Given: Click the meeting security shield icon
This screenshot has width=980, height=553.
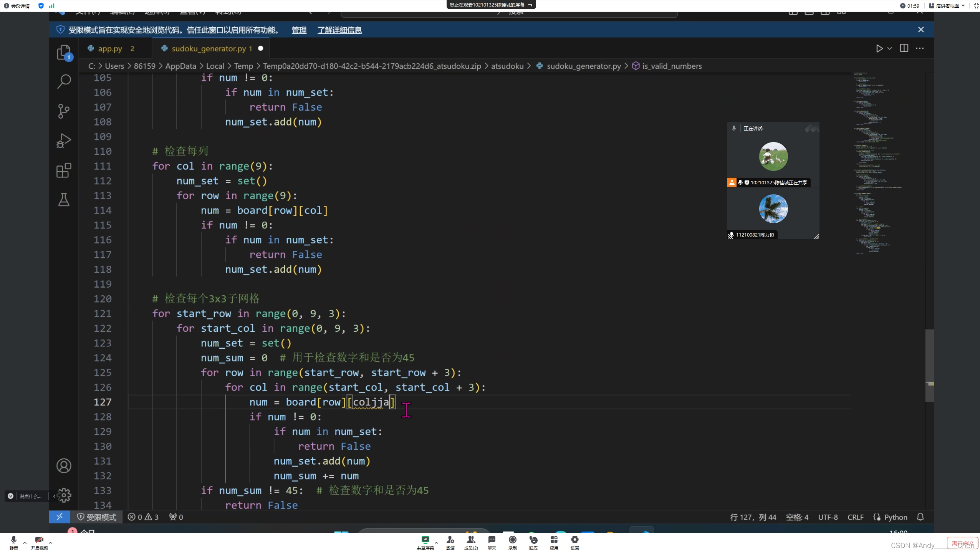Looking at the screenshot, I should point(41,6).
